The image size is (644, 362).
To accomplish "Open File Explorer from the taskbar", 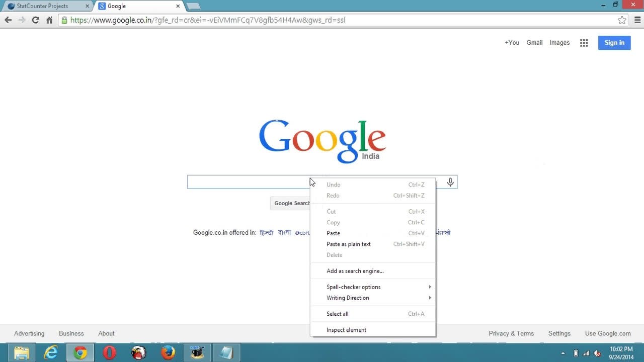I will pyautogui.click(x=22, y=352).
